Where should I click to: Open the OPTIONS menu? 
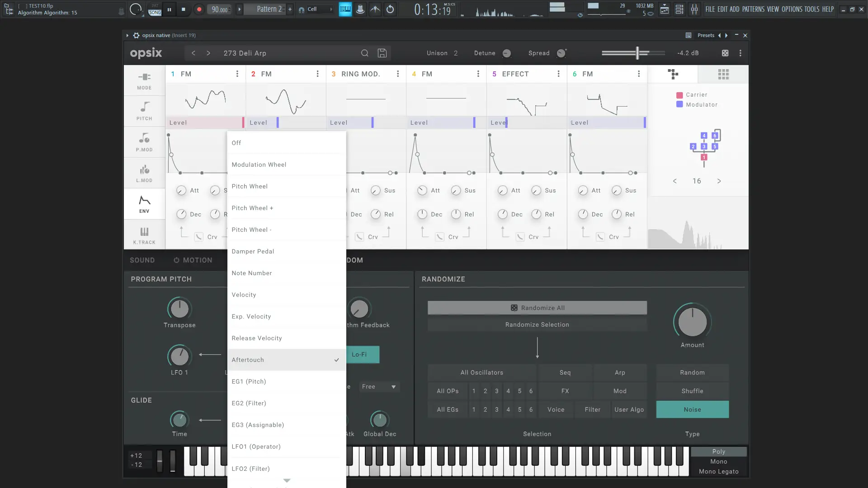pyautogui.click(x=792, y=9)
